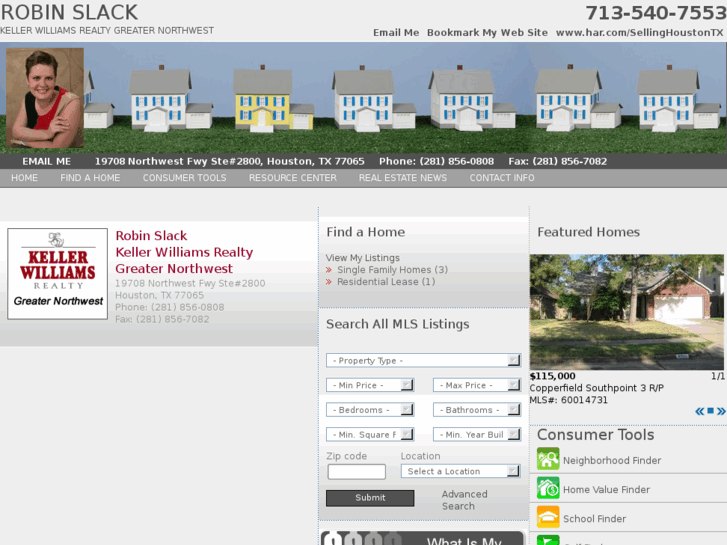Image resolution: width=727 pixels, height=545 pixels.
Task: Open the Property Type dropdown
Action: (423, 360)
